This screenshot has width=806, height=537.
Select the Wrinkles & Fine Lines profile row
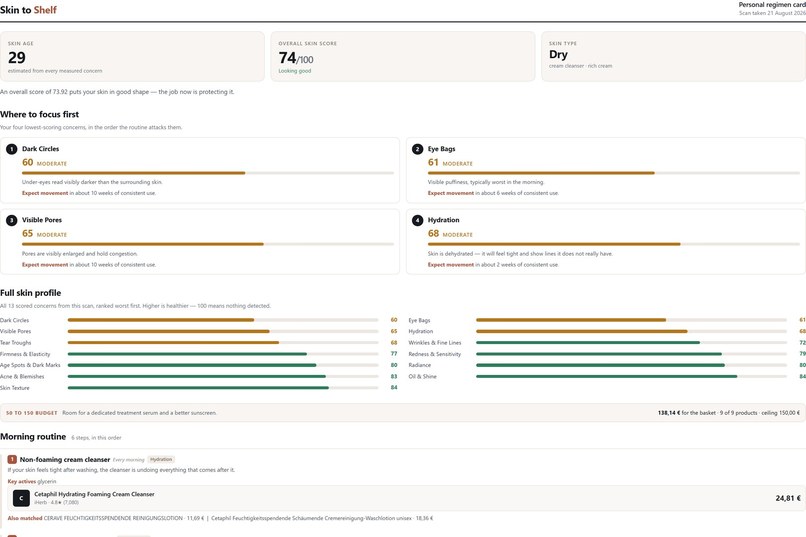click(607, 343)
